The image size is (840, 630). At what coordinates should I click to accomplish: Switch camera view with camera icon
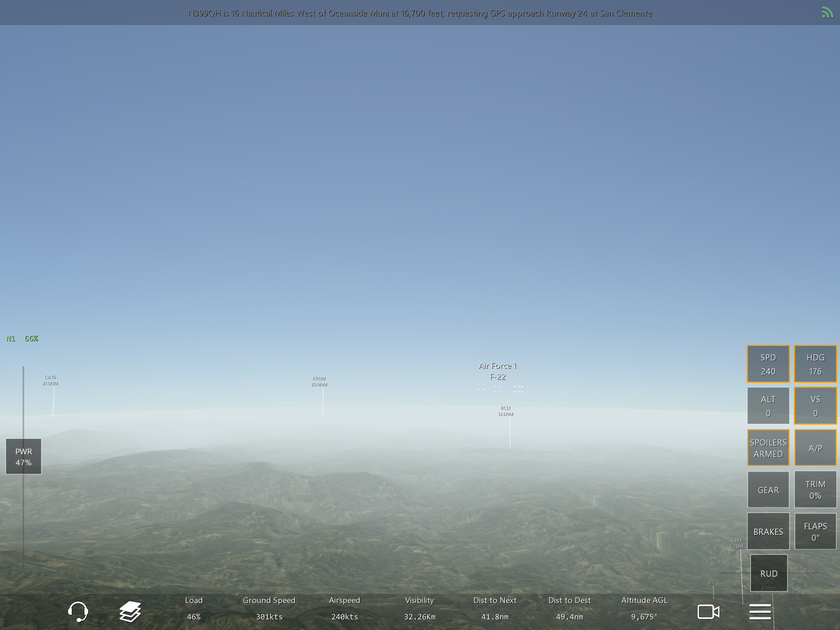[x=708, y=612]
